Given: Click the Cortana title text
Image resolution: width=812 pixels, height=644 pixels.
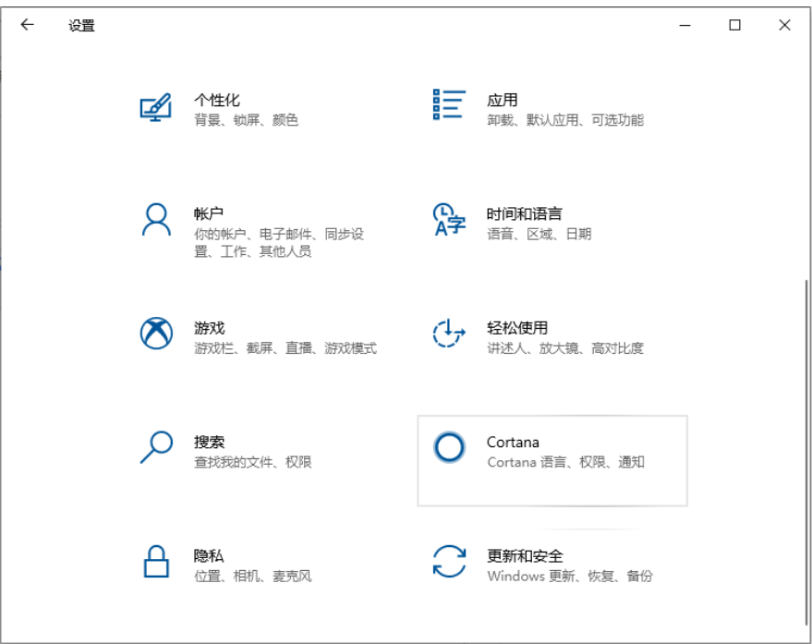Looking at the screenshot, I should [x=513, y=442].
